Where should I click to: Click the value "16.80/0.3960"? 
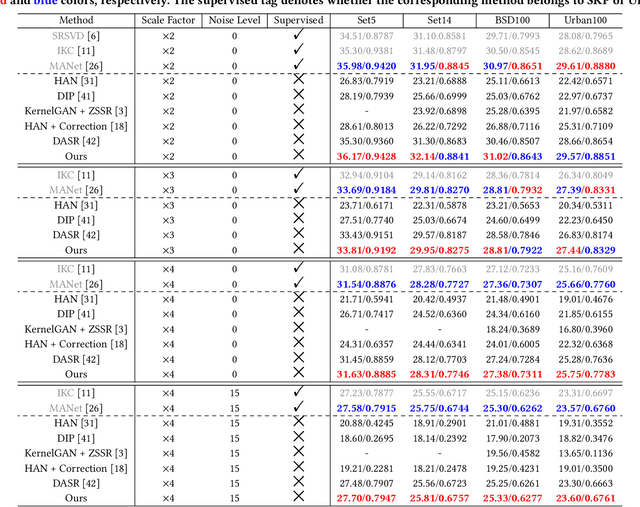(585, 329)
